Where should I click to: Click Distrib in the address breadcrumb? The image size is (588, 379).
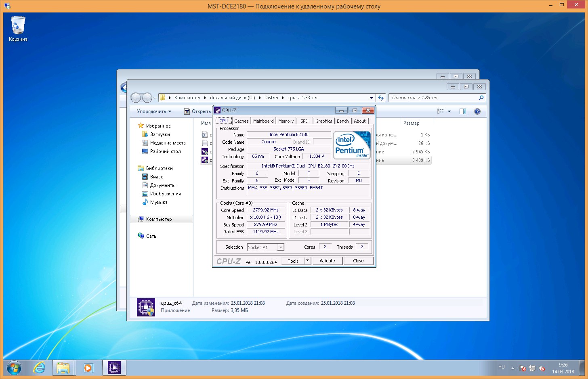coord(271,98)
